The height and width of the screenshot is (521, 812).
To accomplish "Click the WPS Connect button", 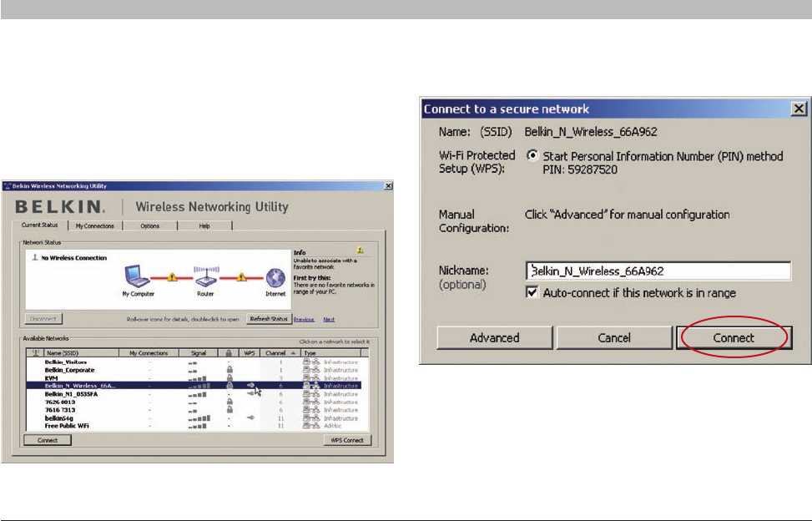I will click(x=347, y=440).
